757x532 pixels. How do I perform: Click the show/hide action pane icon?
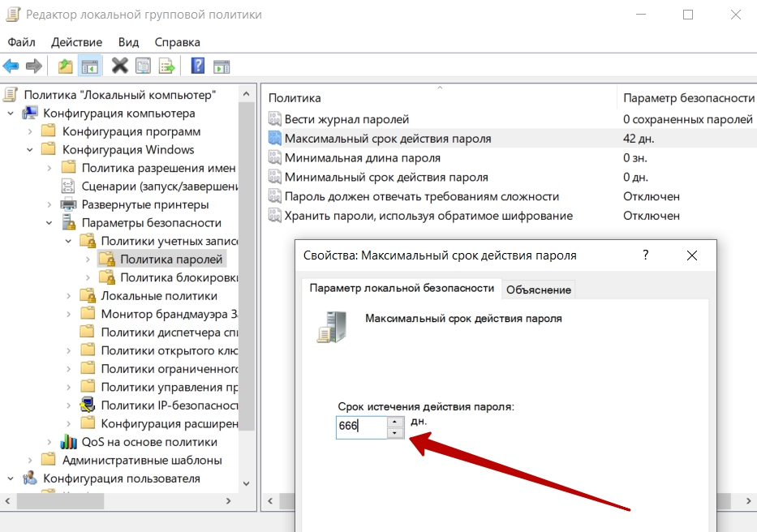point(222,66)
